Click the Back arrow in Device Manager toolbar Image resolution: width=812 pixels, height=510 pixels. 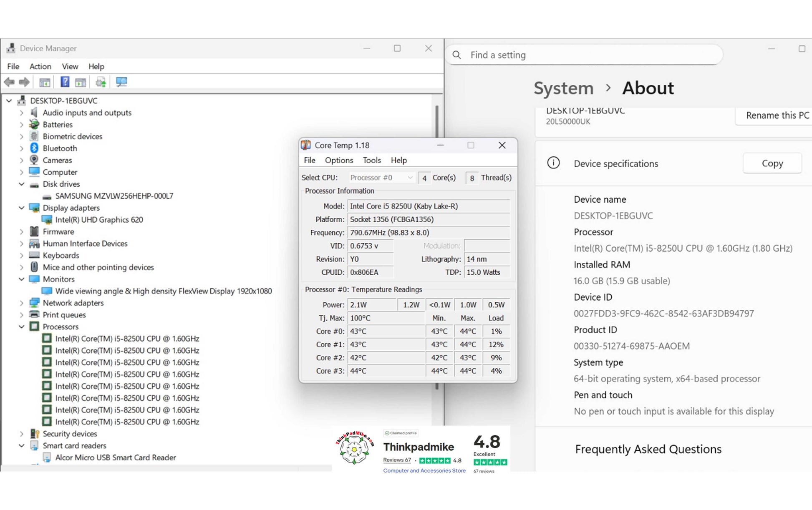[9, 82]
